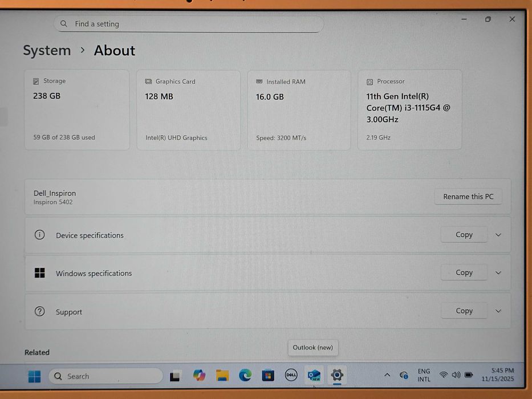Image resolution: width=532 pixels, height=399 pixels.
Task: Click the Processor chip icon
Action: [x=370, y=82]
